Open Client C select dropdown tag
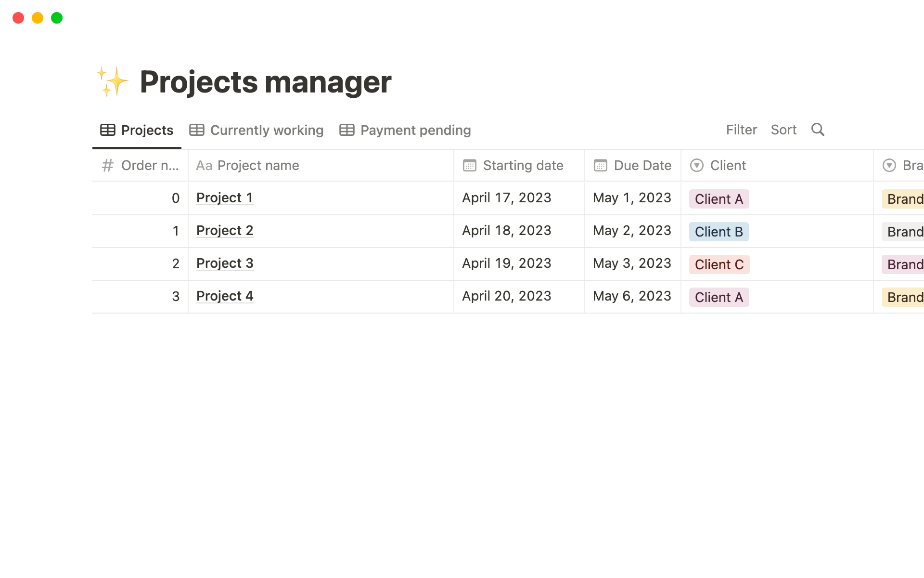The width and height of the screenshot is (924, 578). 719,264
